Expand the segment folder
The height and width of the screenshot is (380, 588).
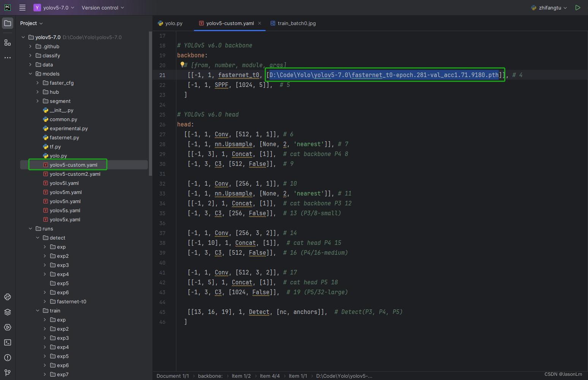point(38,101)
